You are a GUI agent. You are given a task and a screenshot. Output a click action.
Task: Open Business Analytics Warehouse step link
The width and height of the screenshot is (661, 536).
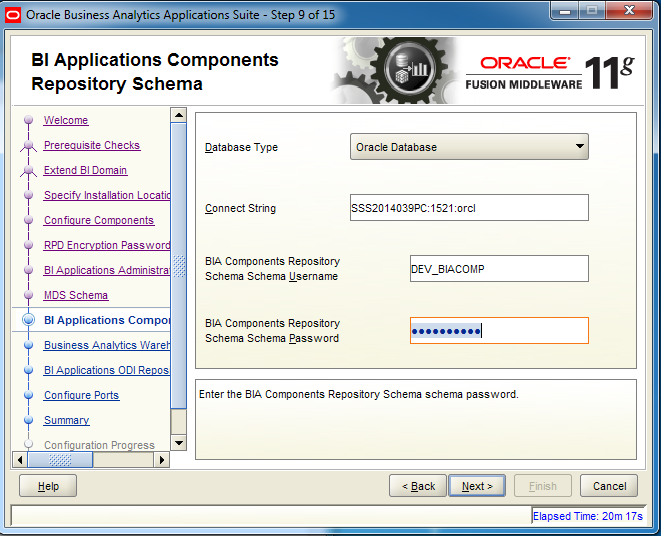point(107,345)
